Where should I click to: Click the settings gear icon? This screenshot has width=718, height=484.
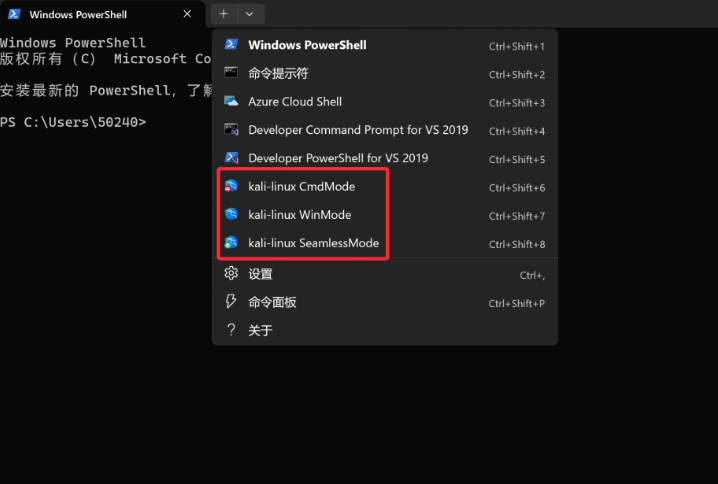pos(231,273)
